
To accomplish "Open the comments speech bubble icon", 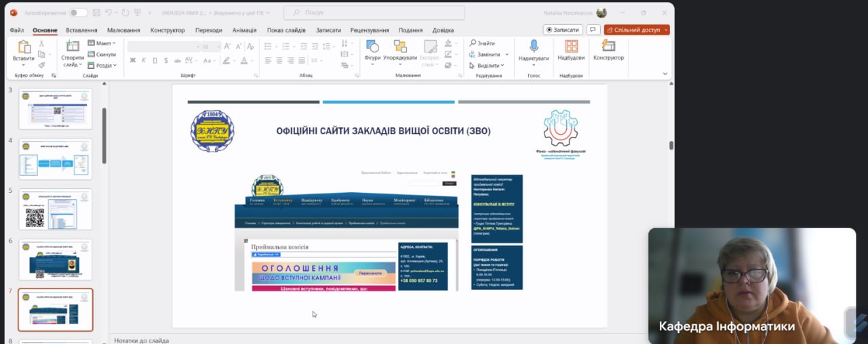I will 593,30.
